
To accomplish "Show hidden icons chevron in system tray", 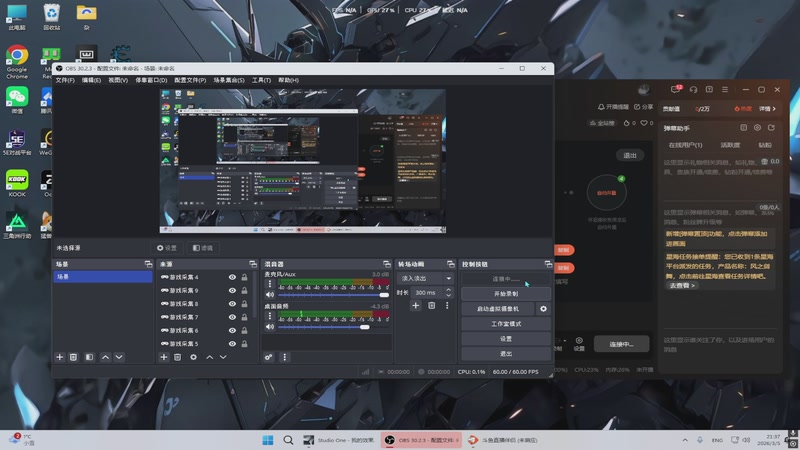I will (685, 440).
